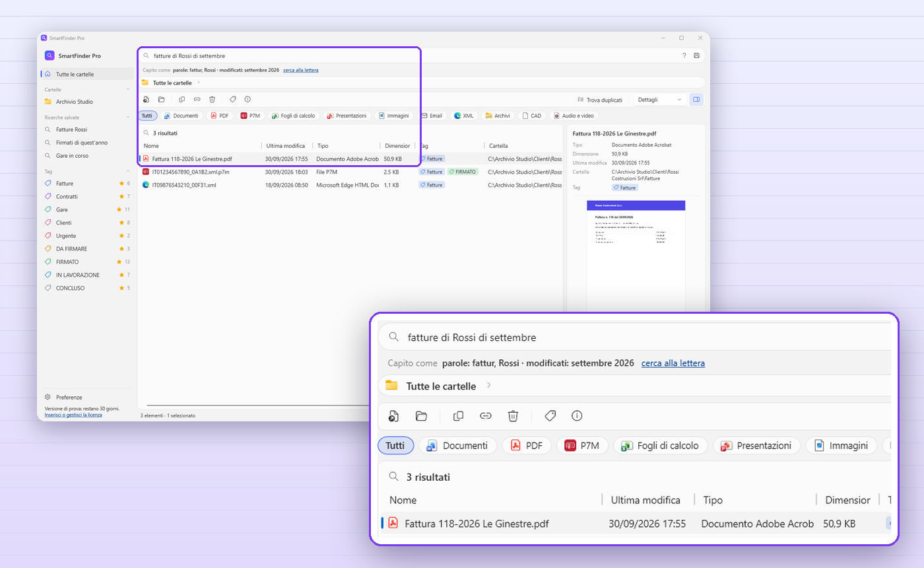Viewport: 924px width, 568px height.
Task: Select the green FIRMATO tag icon in the sidebar
Action: tap(48, 262)
